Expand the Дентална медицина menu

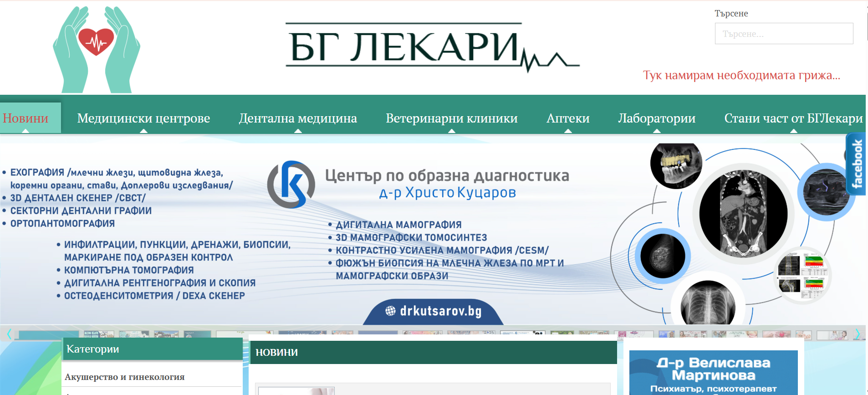(x=298, y=118)
